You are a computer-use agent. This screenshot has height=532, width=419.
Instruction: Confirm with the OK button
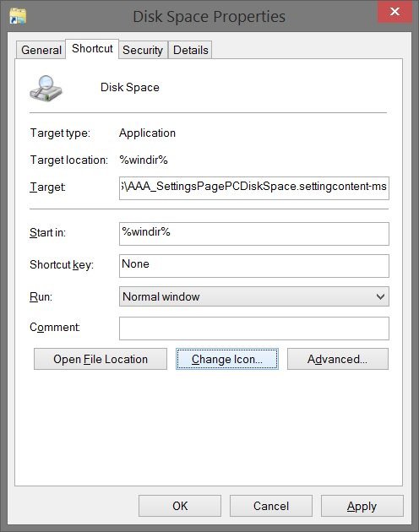click(180, 506)
